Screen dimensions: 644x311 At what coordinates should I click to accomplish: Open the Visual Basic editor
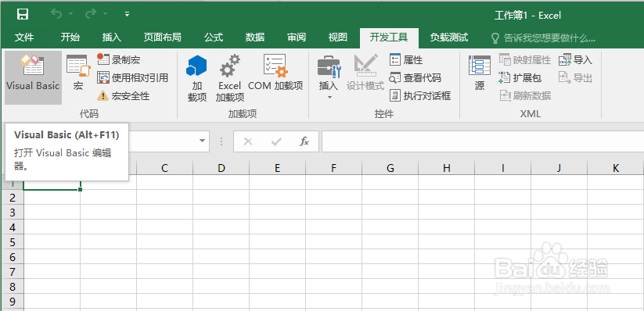click(34, 77)
